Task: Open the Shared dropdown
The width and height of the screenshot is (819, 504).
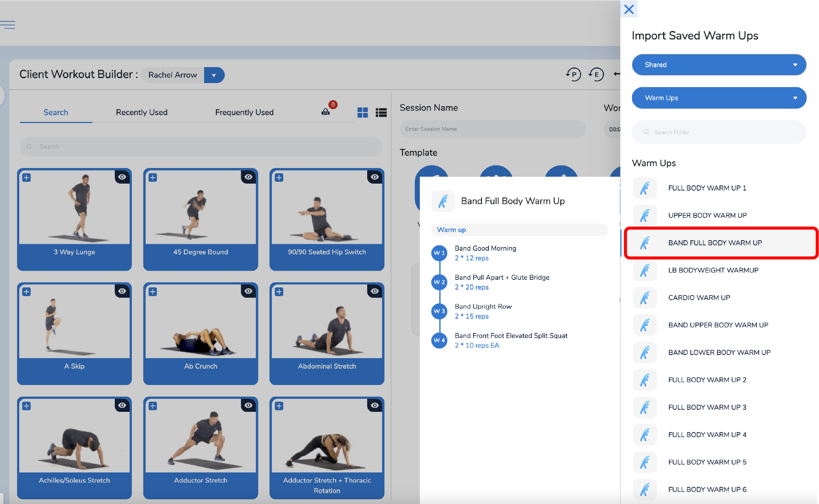Action: (x=719, y=65)
